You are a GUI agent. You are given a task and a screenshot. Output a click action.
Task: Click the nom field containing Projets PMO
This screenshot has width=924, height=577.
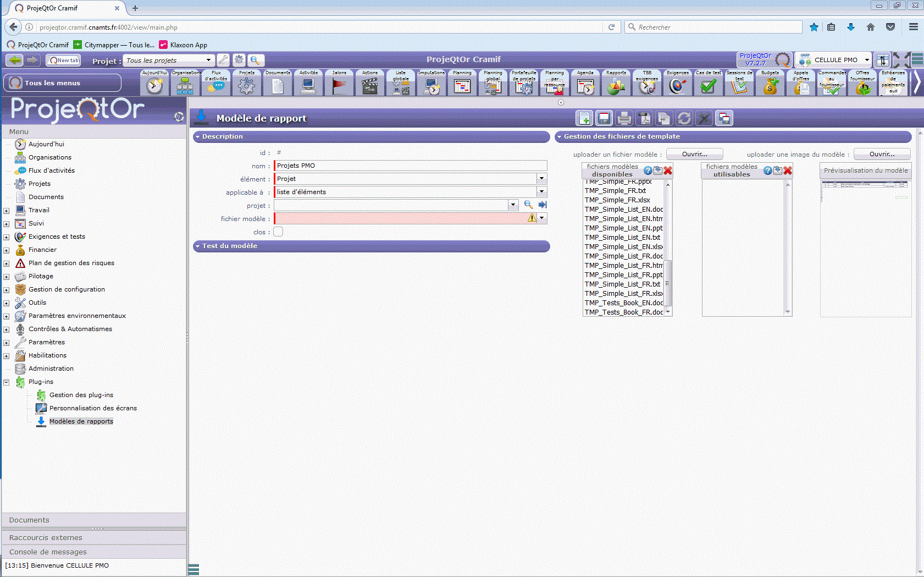pos(410,166)
